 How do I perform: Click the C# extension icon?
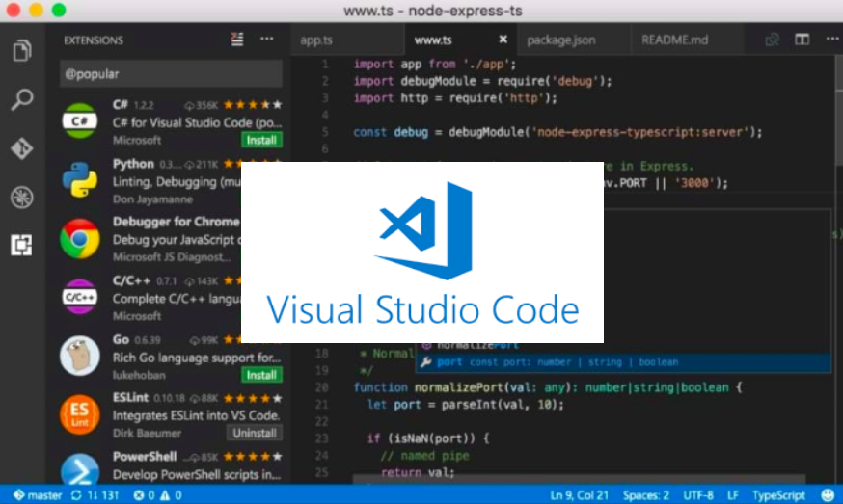(79, 120)
